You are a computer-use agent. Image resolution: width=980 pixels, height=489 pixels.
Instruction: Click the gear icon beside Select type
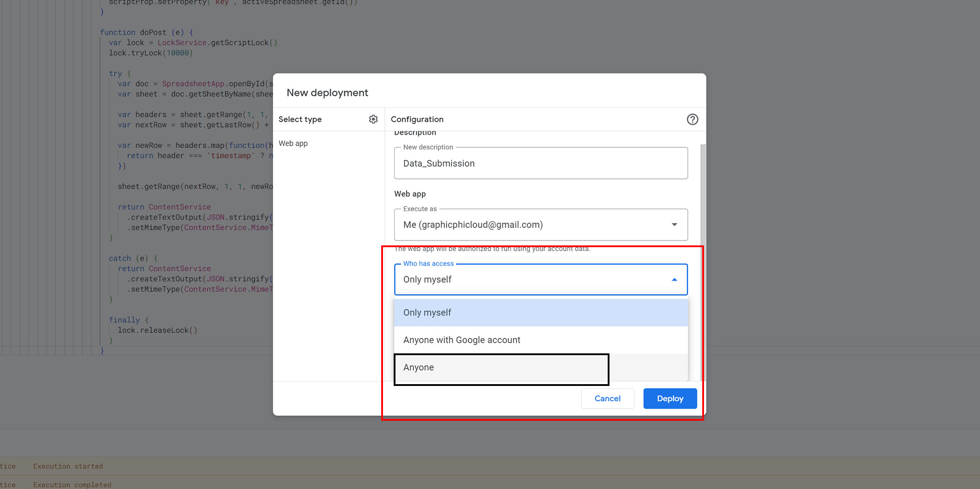[x=373, y=119]
